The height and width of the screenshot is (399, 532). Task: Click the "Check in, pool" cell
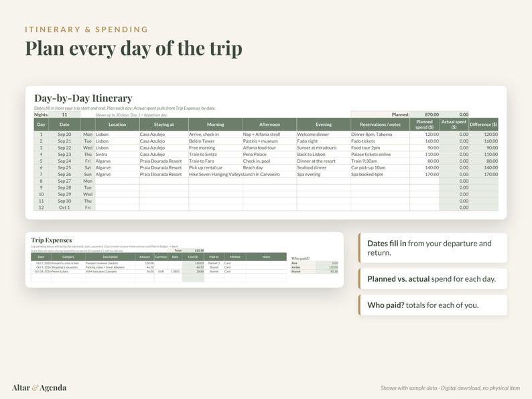click(269, 161)
